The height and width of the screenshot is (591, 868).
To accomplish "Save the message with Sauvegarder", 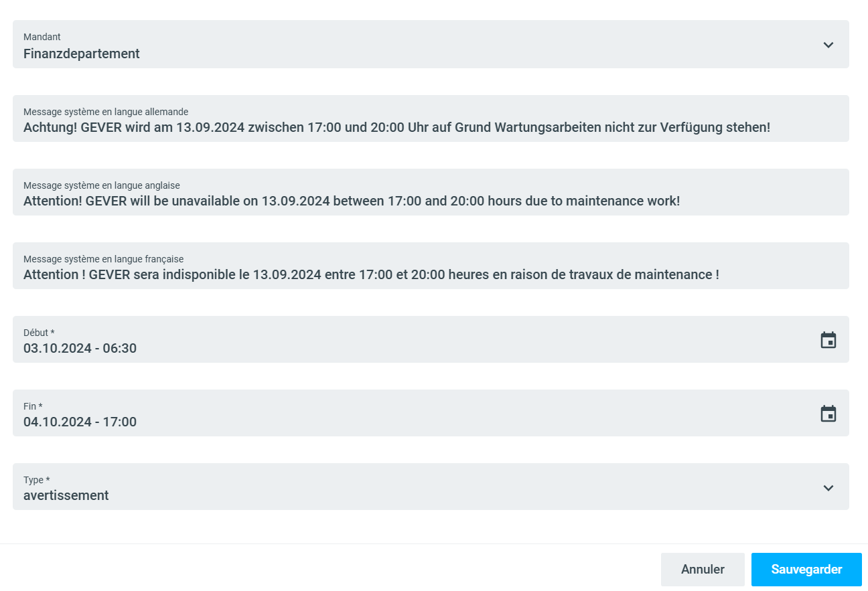I will [806, 570].
